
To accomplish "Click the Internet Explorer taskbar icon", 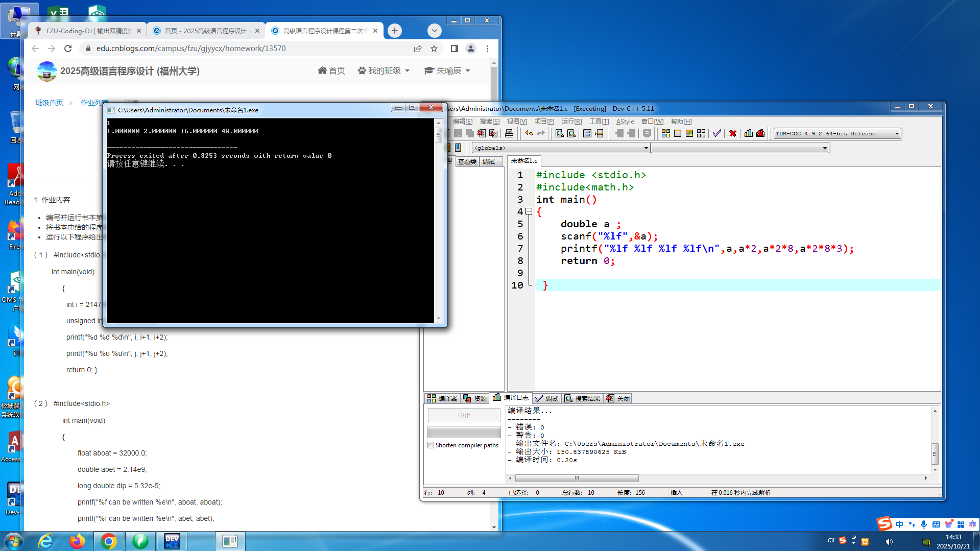I will click(x=45, y=541).
